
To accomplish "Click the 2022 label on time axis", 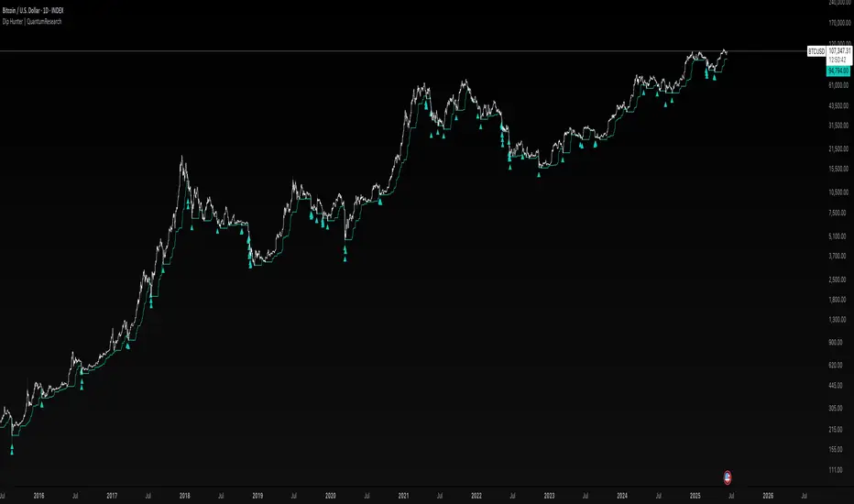I will coord(476,496).
